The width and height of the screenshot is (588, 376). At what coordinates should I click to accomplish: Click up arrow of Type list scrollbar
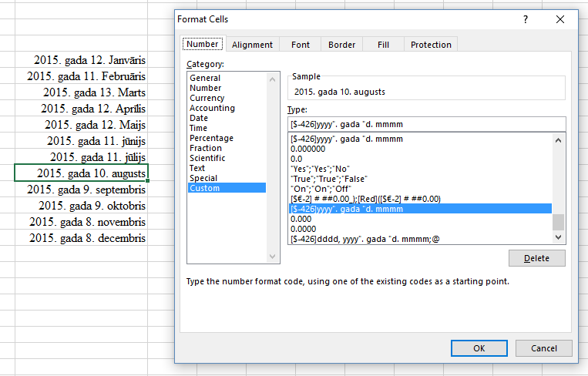tap(558, 140)
